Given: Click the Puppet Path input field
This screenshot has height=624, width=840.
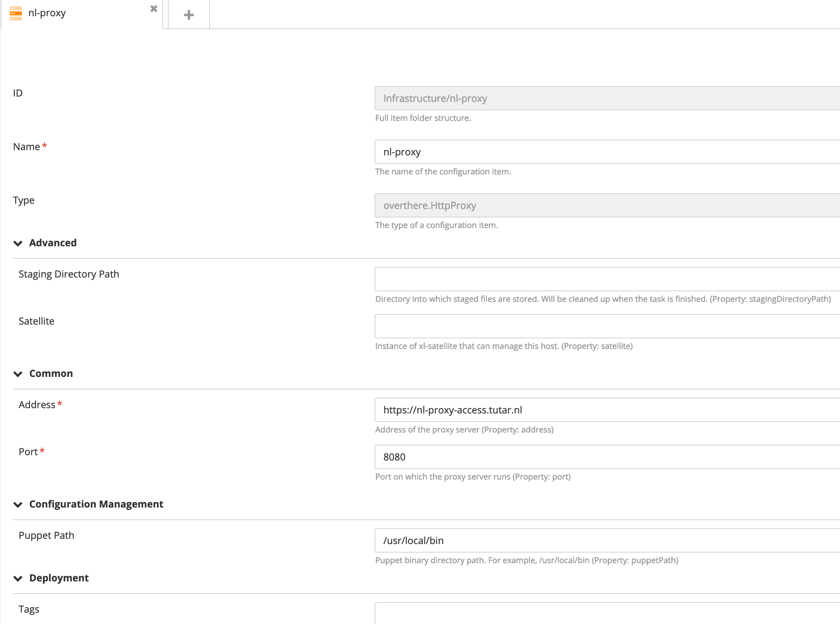Looking at the screenshot, I should pos(606,540).
